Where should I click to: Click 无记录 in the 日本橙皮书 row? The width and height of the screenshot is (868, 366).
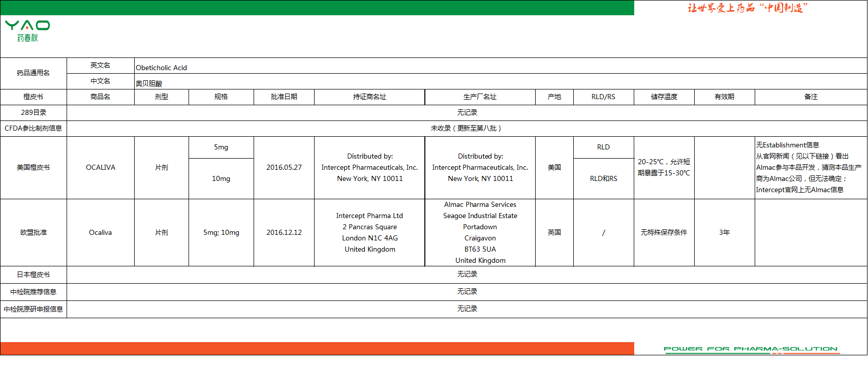[x=467, y=274]
